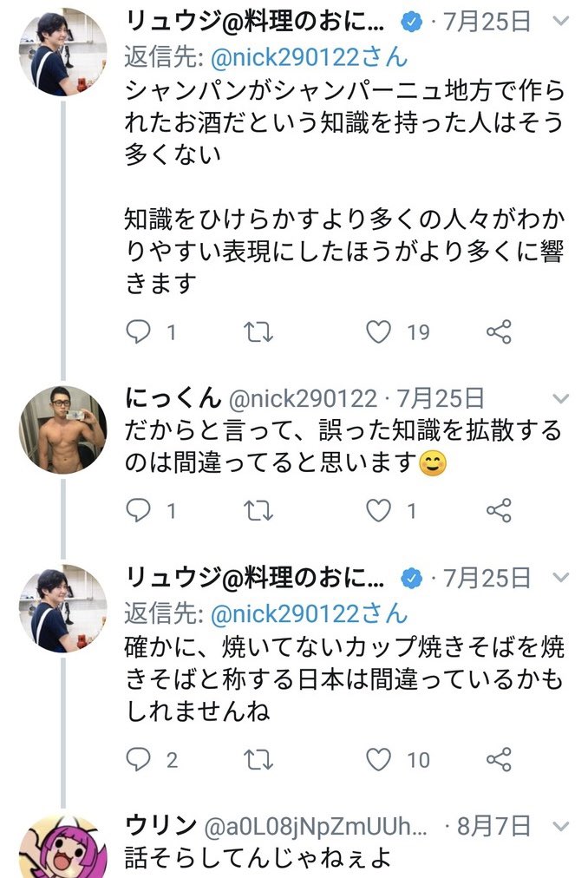Like にっくん's tweet
The image size is (588, 878).
click(x=379, y=511)
